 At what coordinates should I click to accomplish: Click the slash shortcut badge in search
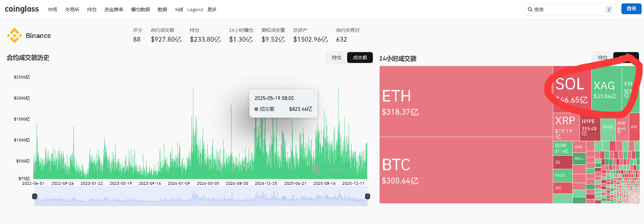pyautogui.click(x=609, y=9)
